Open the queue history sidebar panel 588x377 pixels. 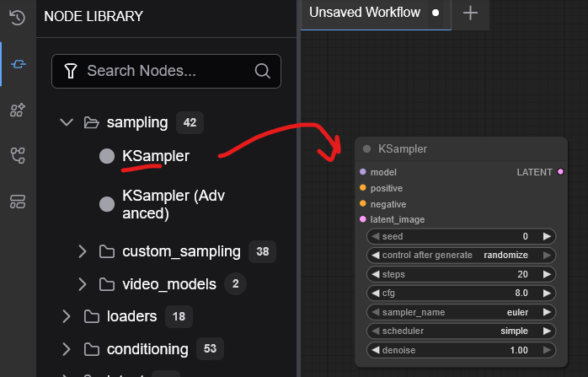[17, 17]
